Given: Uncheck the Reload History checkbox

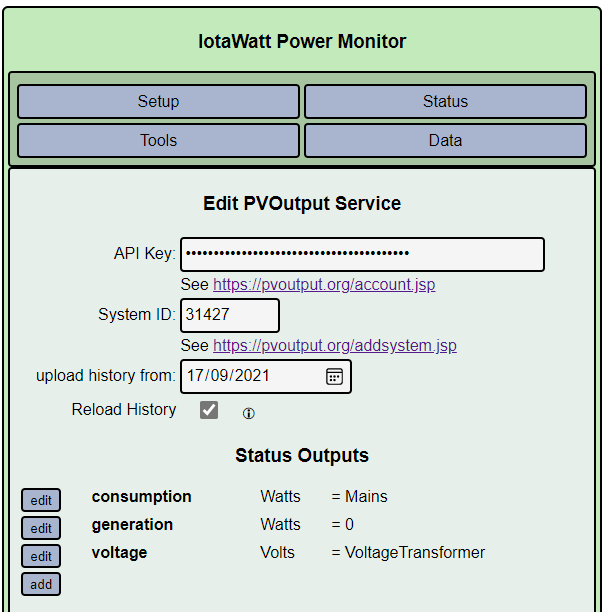Looking at the screenshot, I should click(209, 410).
